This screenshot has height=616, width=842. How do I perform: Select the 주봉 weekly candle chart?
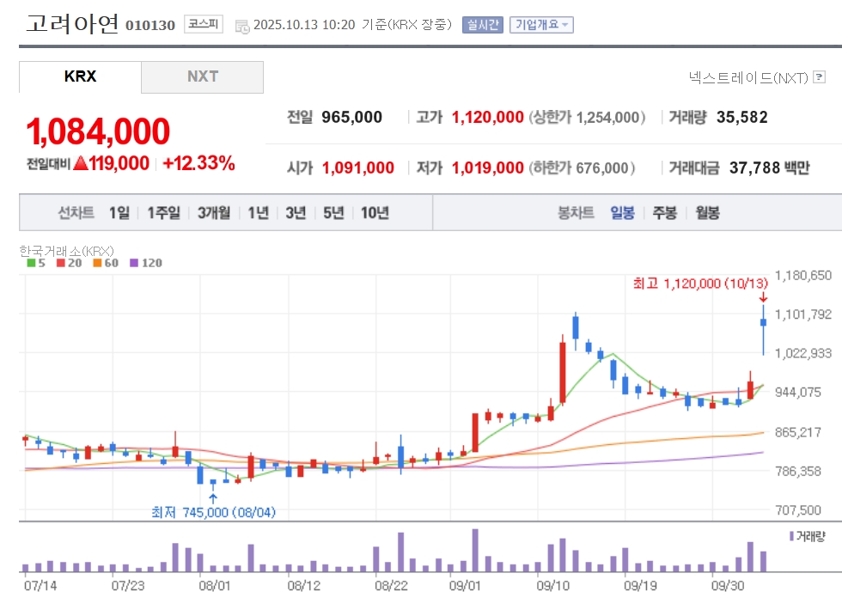coord(665,213)
